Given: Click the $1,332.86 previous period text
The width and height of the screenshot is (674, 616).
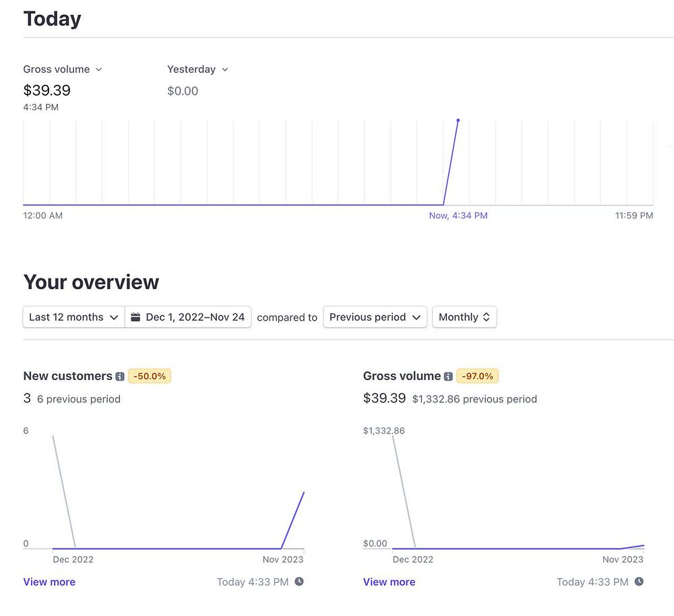Looking at the screenshot, I should 474,399.
